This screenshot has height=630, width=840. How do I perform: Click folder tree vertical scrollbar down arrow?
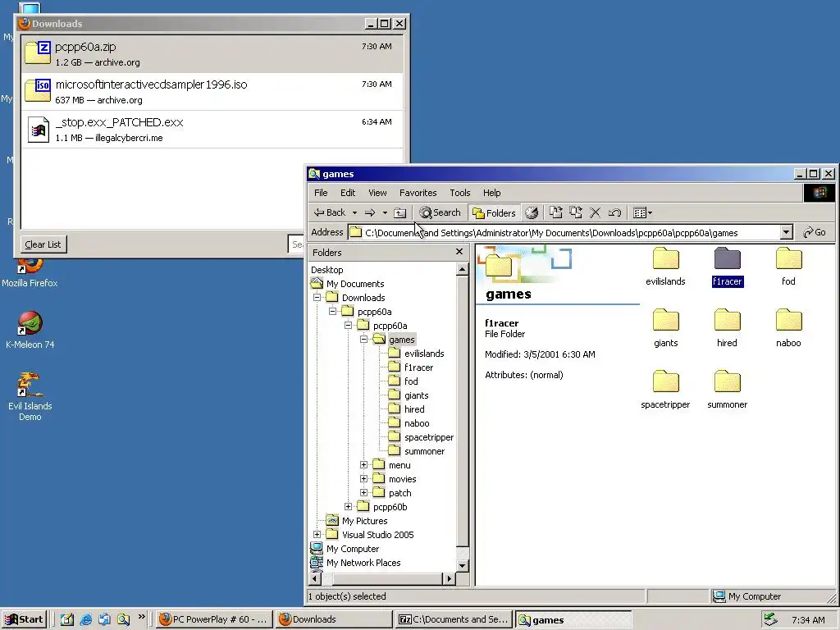(x=463, y=565)
